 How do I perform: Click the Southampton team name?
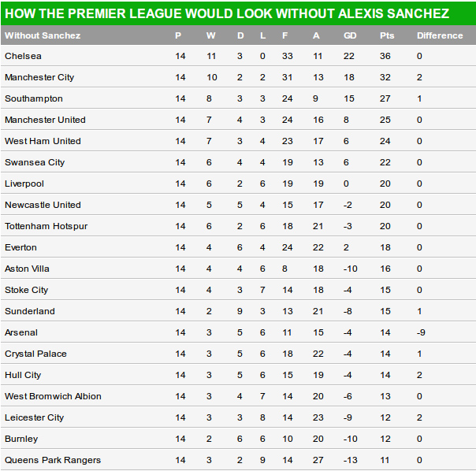click(x=34, y=99)
